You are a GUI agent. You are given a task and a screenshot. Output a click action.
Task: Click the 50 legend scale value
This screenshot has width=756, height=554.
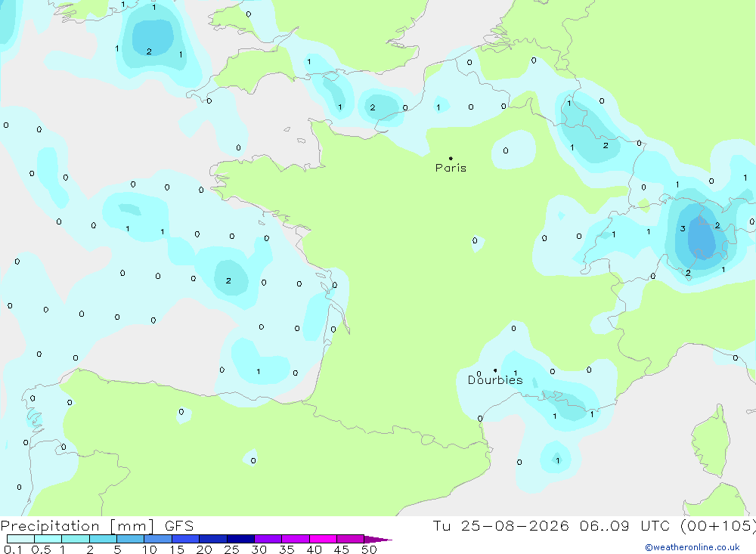tap(370, 549)
